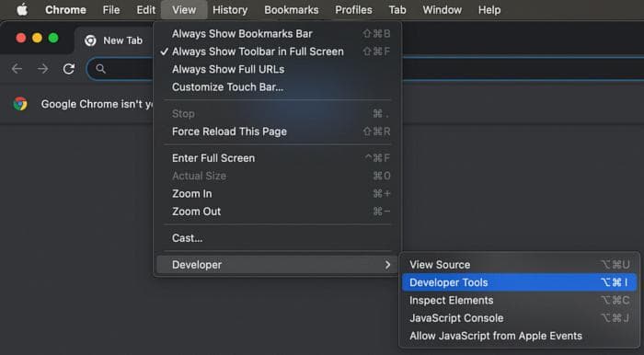Open the Tab menu
644x355 pixels.
click(x=397, y=10)
